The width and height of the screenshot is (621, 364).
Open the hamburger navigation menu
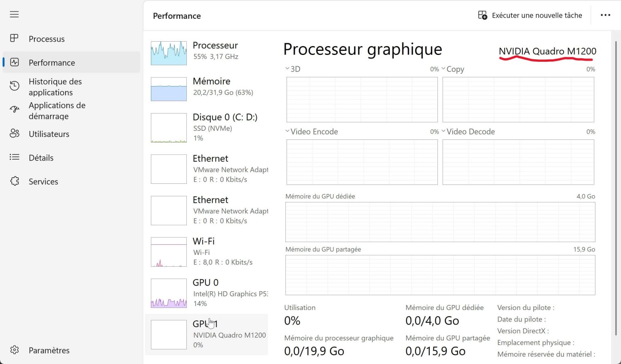14,14
